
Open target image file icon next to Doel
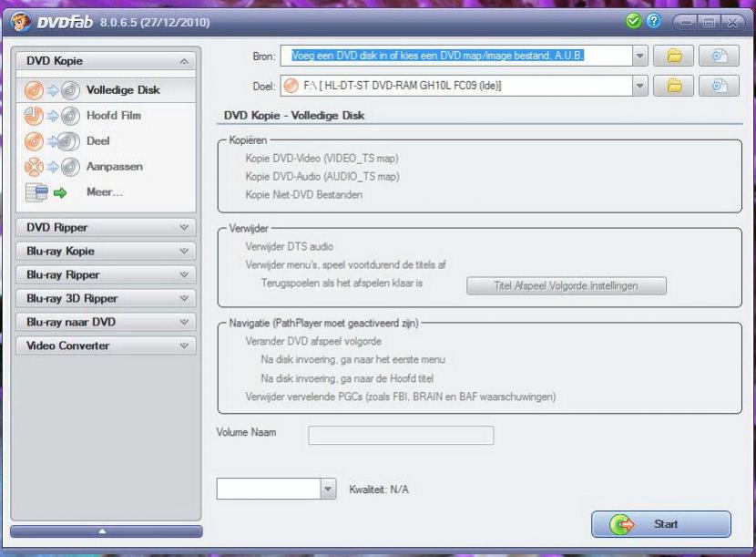point(719,86)
